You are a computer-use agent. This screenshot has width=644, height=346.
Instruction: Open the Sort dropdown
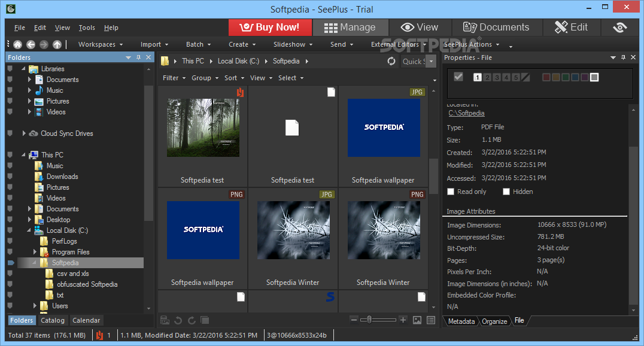click(234, 78)
